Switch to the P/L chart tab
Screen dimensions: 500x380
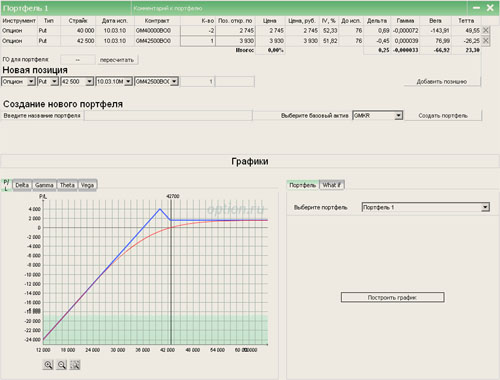click(x=6, y=185)
